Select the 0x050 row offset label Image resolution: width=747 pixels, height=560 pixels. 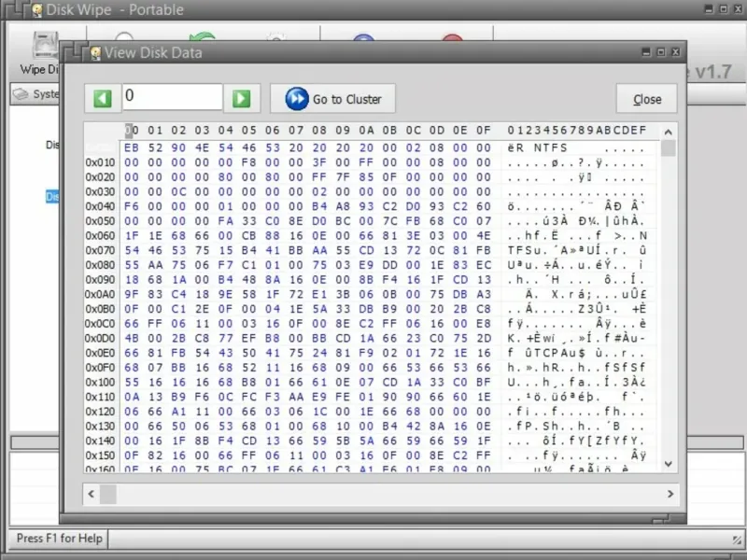click(100, 221)
